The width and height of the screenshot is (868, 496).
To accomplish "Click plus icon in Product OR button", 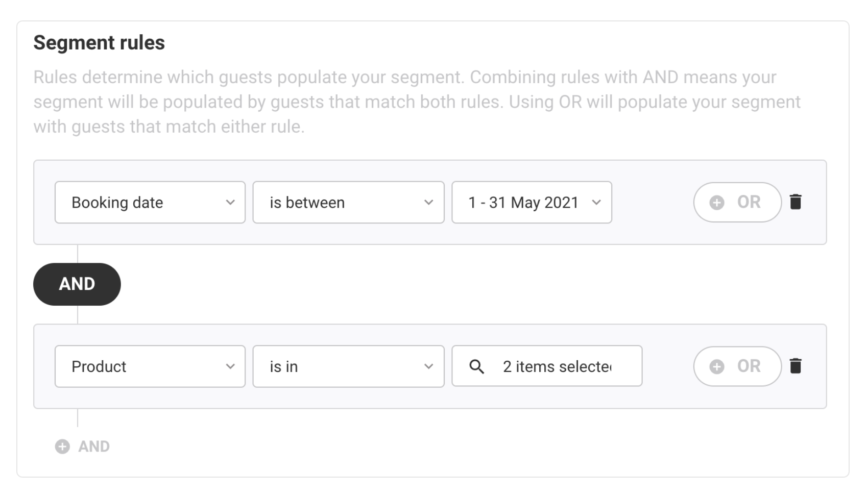I will click(717, 366).
